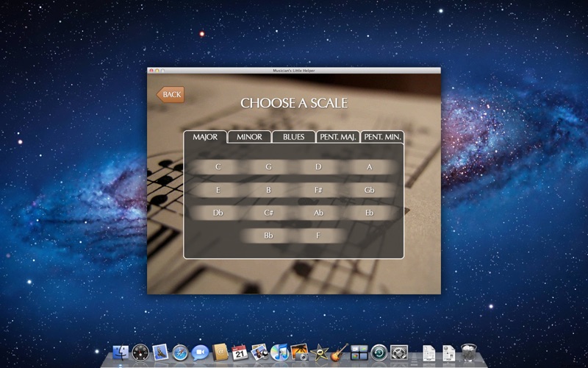Select the F scale button
This screenshot has height=368, width=588.
(x=318, y=236)
